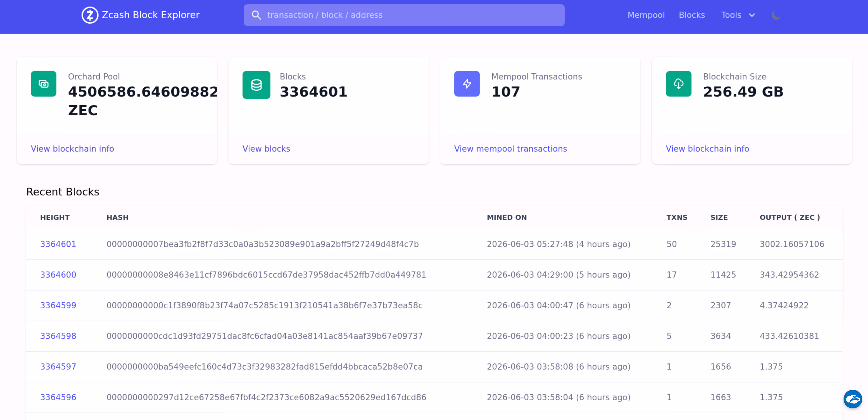Click size value 3634
Image resolution: width=868 pixels, height=420 pixels.
[720, 336]
